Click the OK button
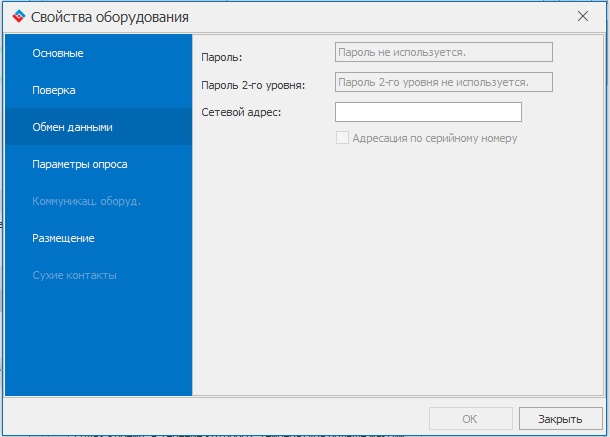The image size is (610, 437). click(470, 419)
